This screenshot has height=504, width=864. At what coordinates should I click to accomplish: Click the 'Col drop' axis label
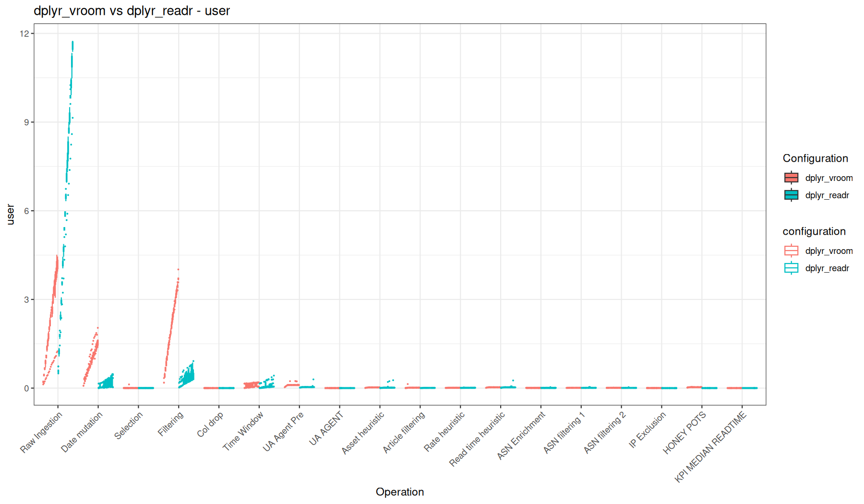pos(210,425)
